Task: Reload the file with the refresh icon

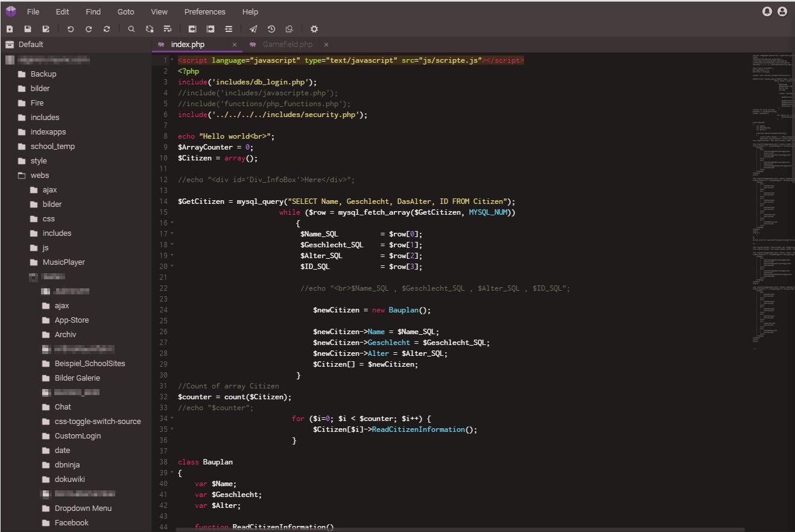Action: click(x=107, y=28)
